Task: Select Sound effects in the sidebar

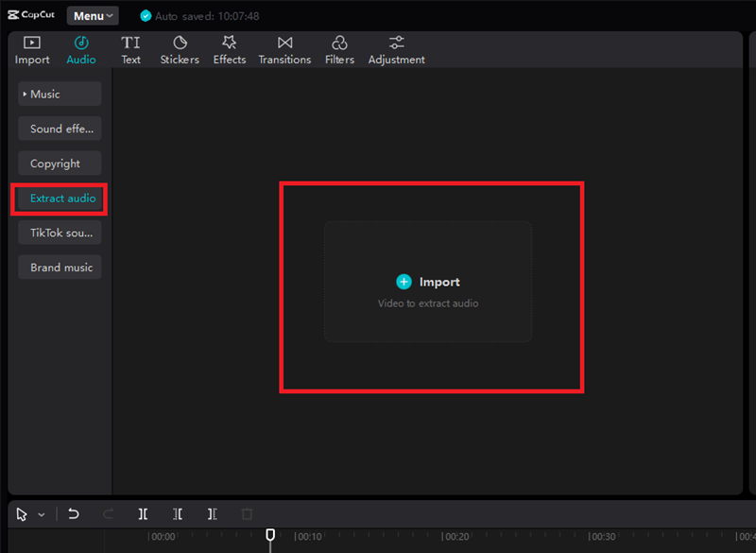Action: [60, 129]
